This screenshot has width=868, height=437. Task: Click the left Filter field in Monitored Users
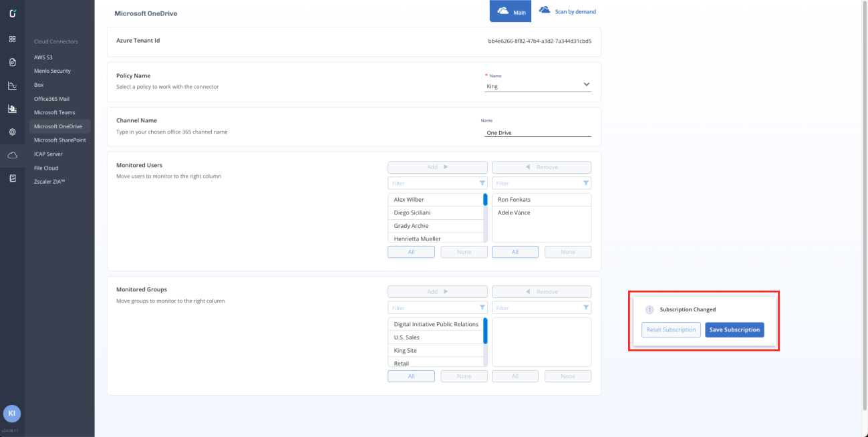(438, 183)
